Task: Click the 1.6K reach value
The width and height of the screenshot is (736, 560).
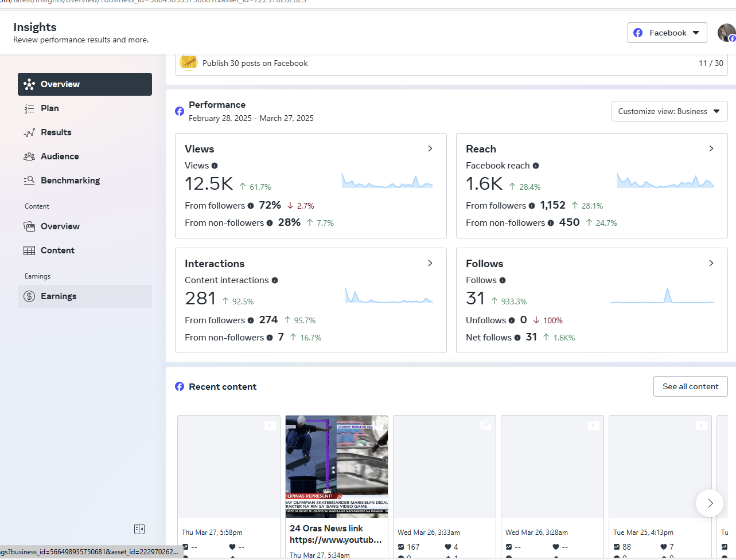Action: (x=484, y=184)
